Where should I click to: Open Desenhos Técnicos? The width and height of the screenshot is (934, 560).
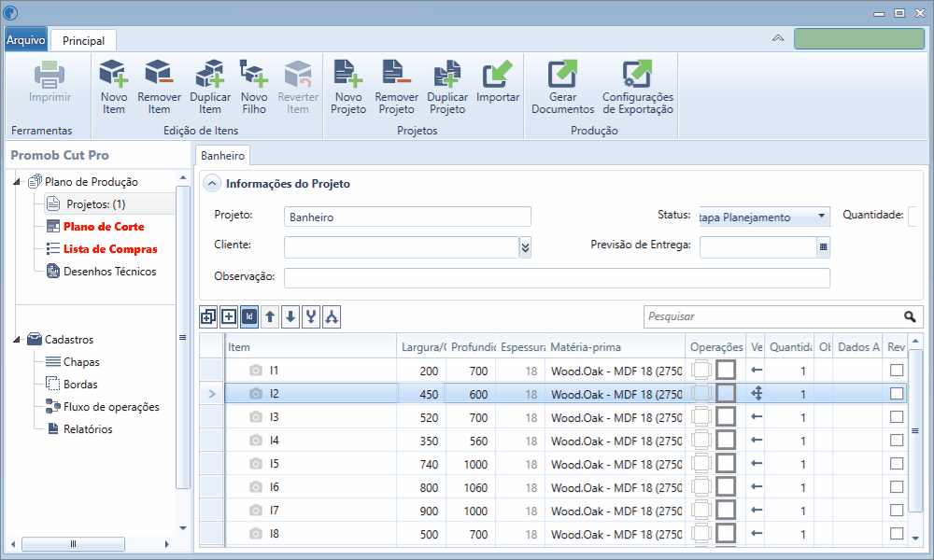point(109,272)
